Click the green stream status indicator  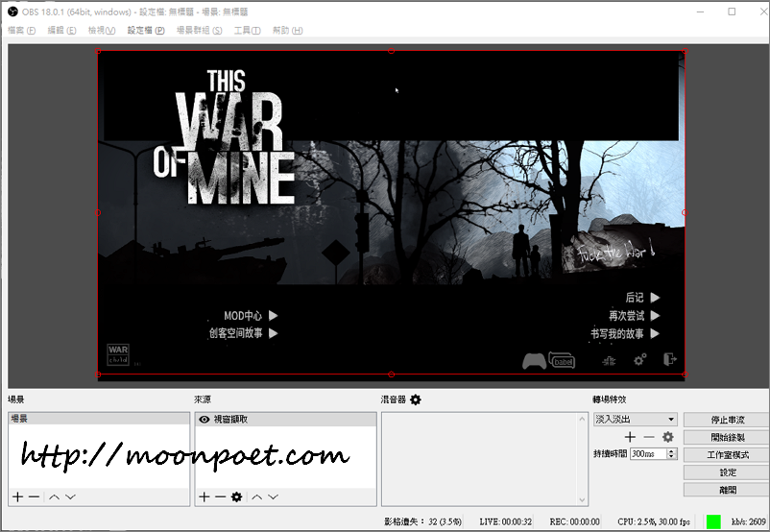click(713, 521)
